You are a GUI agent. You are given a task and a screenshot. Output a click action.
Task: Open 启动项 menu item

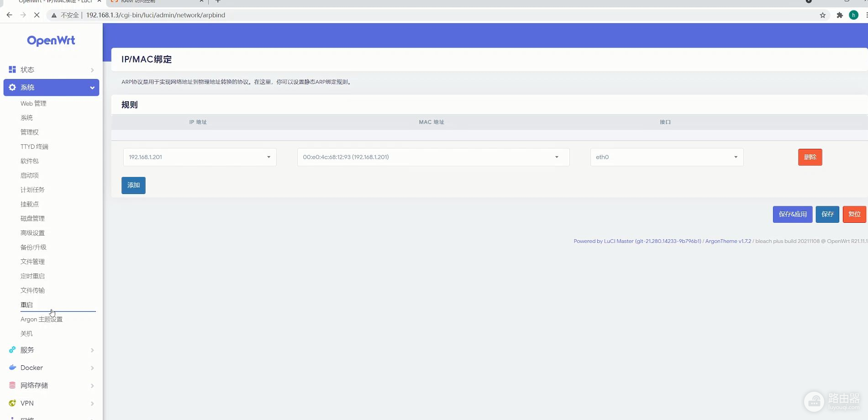[30, 175]
